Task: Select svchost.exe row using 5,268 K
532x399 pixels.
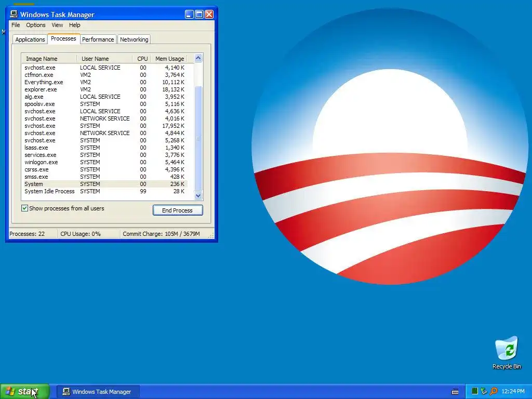Action: (104, 140)
